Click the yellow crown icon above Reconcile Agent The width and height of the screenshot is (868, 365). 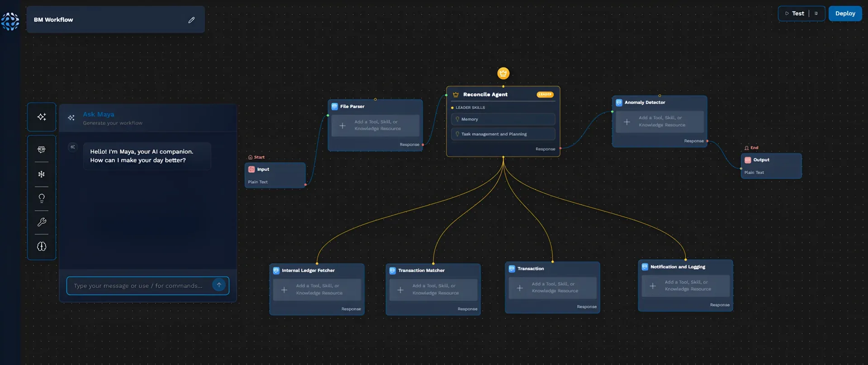(503, 73)
